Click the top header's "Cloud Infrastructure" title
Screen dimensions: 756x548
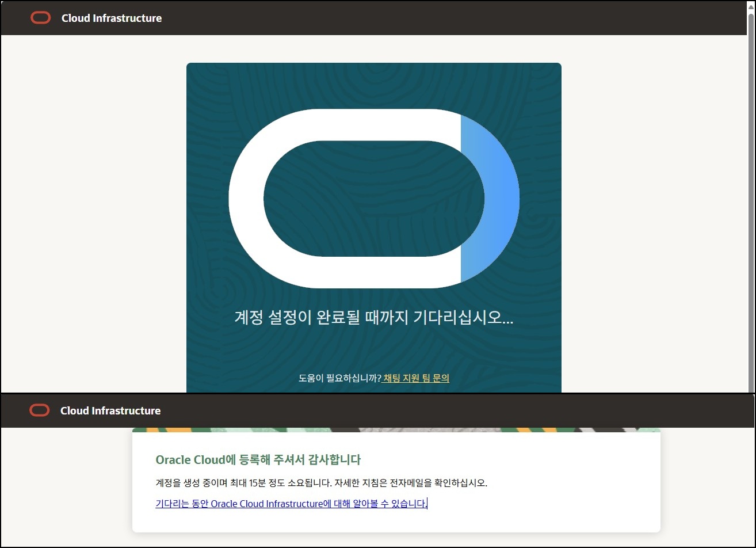click(112, 18)
